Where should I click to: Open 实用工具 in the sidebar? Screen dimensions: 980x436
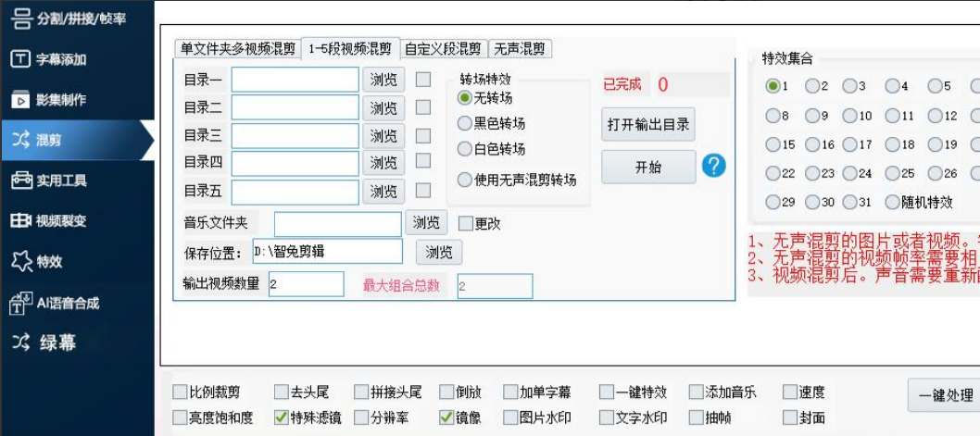[x=61, y=181]
